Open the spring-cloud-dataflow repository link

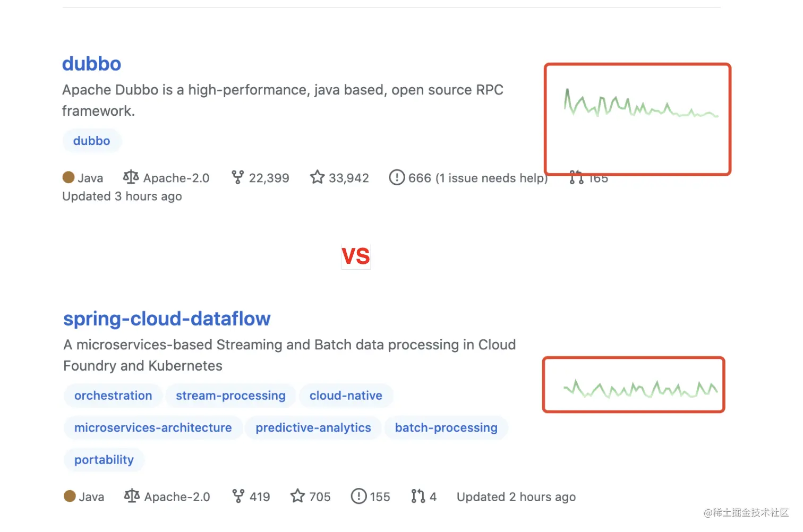click(x=167, y=319)
